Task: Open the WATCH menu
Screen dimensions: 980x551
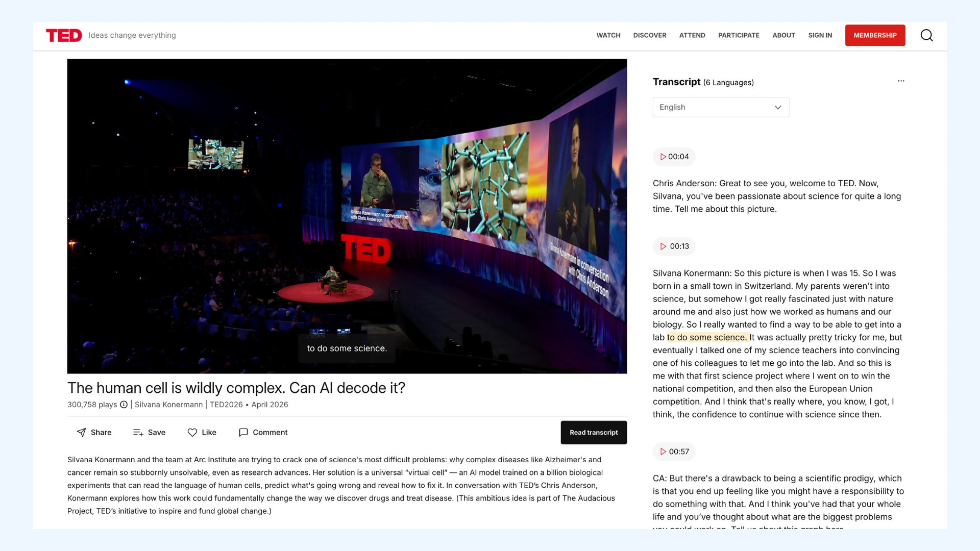Action: click(608, 35)
